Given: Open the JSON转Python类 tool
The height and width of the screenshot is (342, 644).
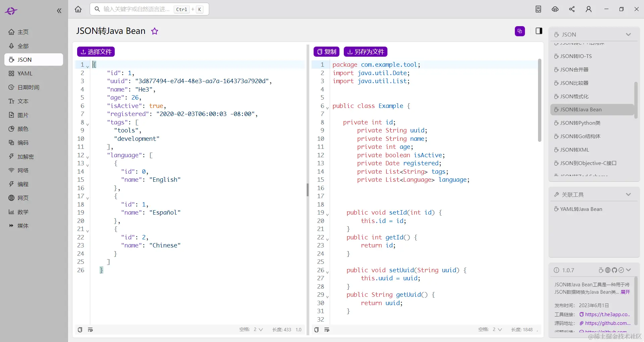Looking at the screenshot, I should point(592,123).
